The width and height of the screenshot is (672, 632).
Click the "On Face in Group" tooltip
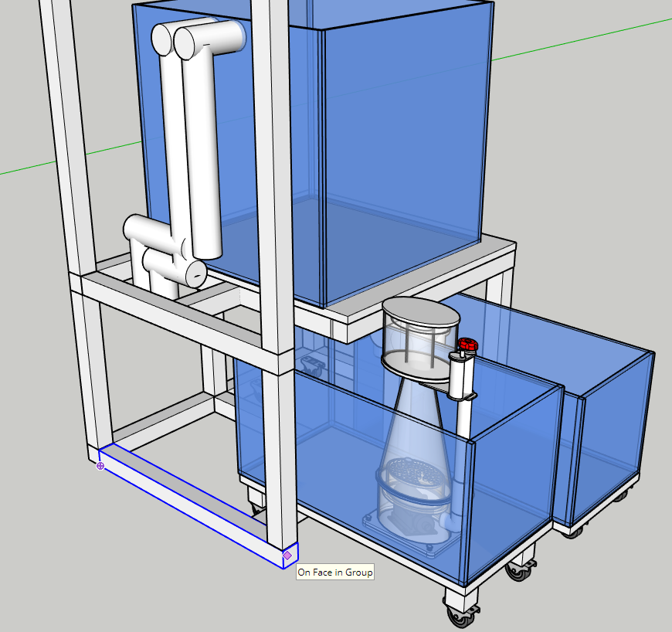[x=335, y=573]
